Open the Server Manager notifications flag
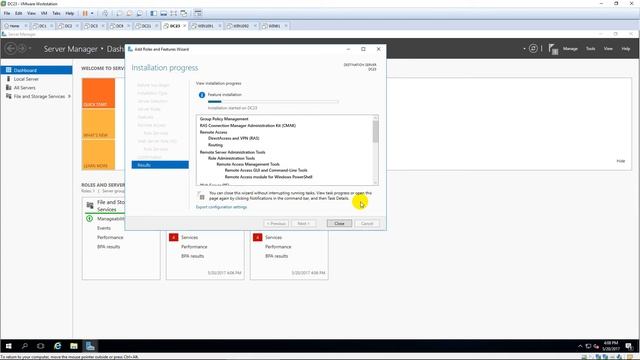640x360 pixels. (553, 49)
